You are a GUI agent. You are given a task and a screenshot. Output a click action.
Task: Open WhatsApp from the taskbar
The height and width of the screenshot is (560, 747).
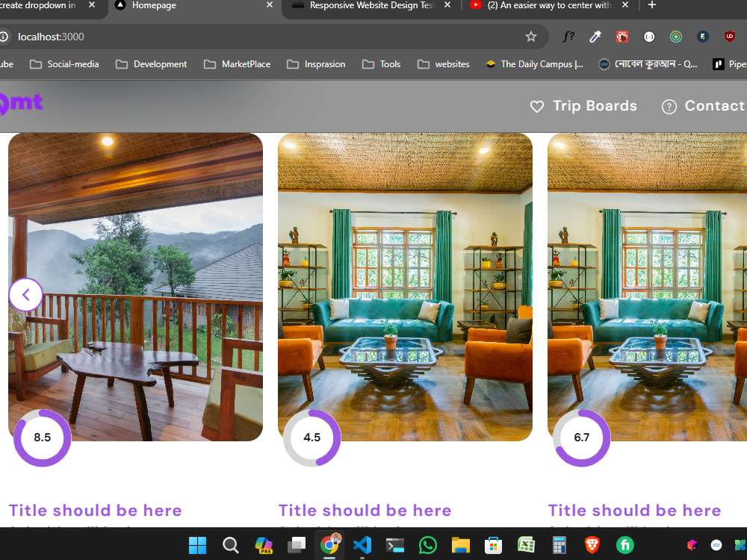coord(427,545)
